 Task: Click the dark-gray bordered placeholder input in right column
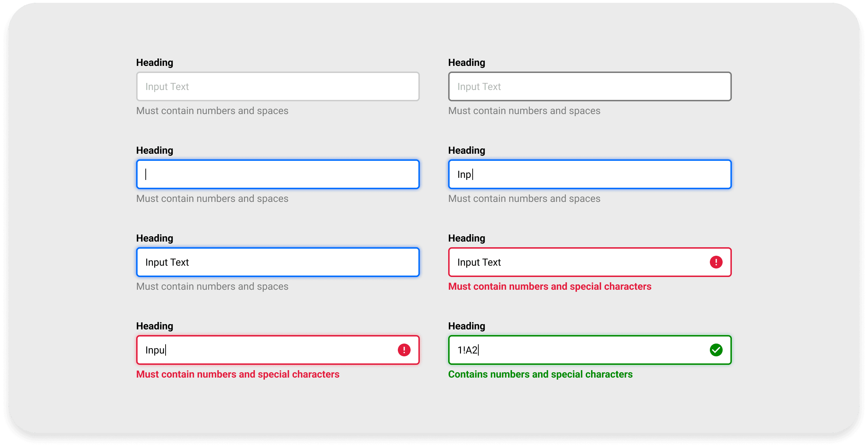(590, 86)
